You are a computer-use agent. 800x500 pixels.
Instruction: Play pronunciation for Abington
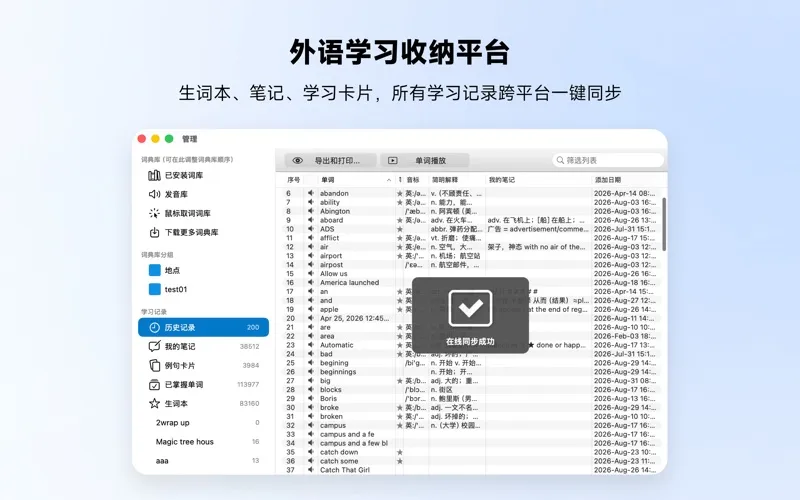tap(311, 211)
